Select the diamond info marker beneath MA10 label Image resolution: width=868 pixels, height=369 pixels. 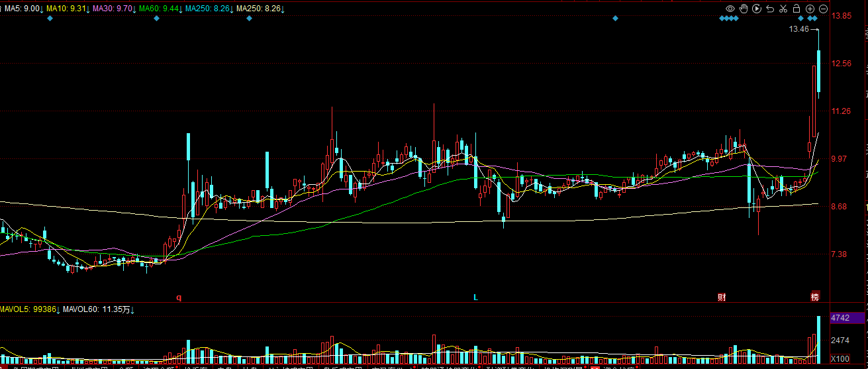(50, 19)
